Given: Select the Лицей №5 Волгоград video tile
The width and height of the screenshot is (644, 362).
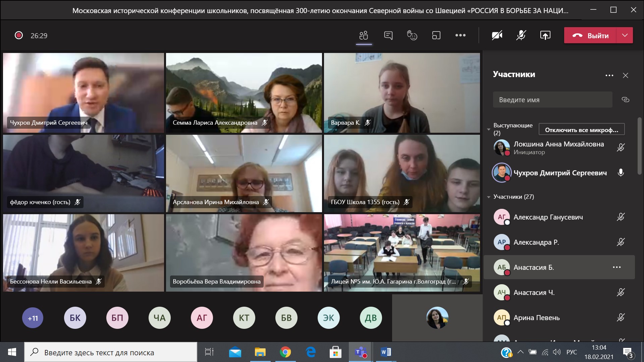Looking at the screenshot, I should pos(402,253).
